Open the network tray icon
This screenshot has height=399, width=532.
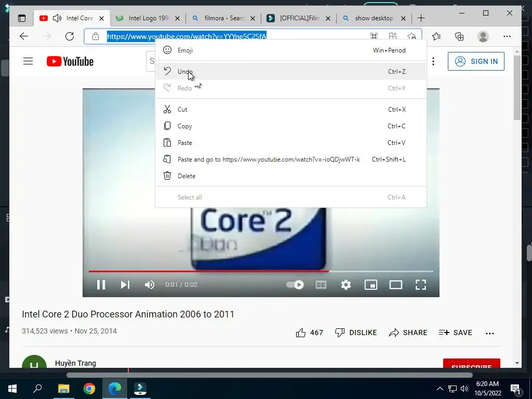coord(453,389)
